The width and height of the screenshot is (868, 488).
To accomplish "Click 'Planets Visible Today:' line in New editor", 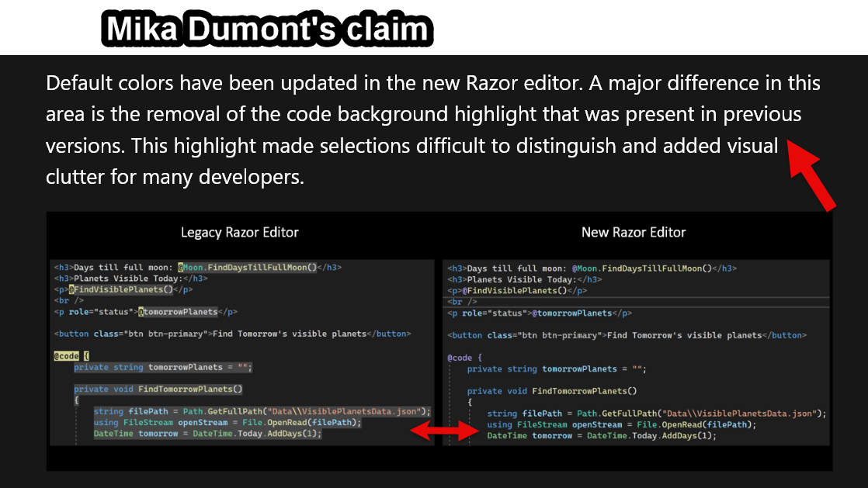I will 524,279.
